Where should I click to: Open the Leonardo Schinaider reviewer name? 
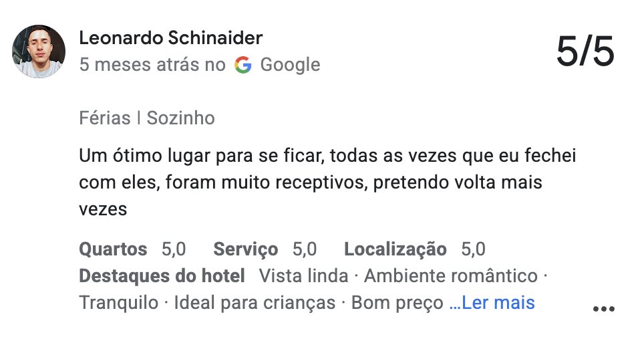click(x=170, y=38)
